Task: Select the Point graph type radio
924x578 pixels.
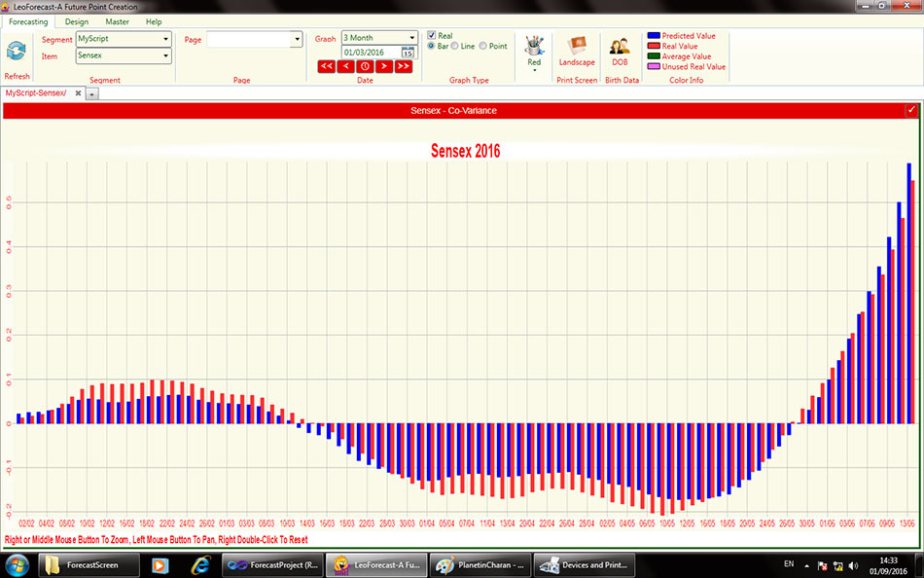Action: (482, 46)
